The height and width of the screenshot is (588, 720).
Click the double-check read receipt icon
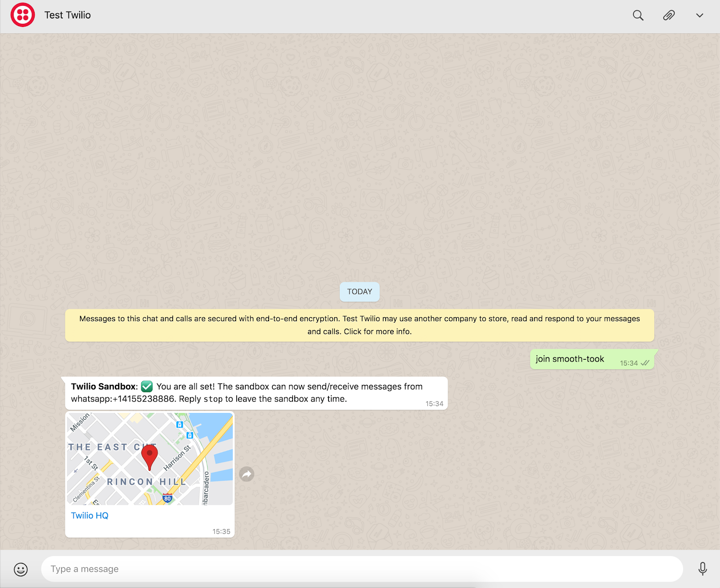[645, 363]
